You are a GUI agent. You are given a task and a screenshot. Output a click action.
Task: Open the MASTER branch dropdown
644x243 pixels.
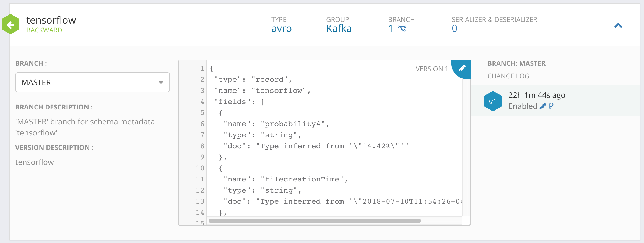tap(92, 82)
